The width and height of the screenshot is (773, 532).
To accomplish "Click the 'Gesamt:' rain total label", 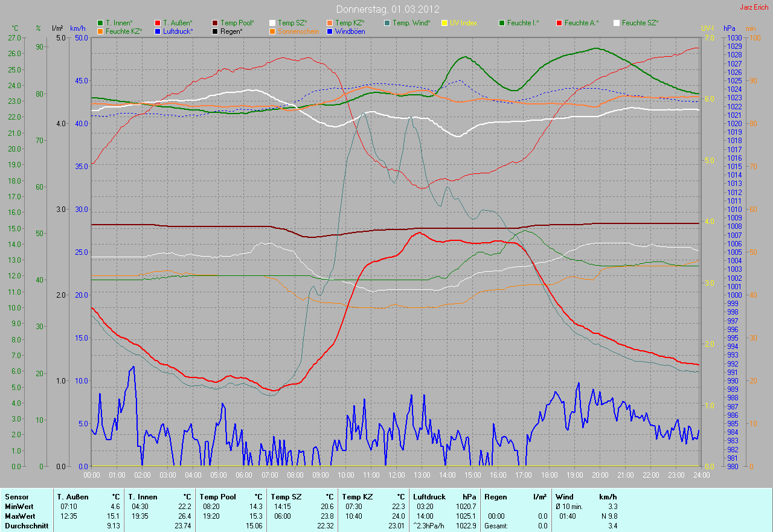I will pyautogui.click(x=495, y=526).
